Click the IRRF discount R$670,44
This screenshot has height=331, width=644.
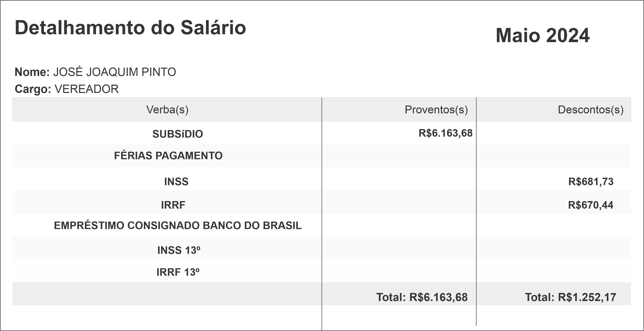pos(591,205)
